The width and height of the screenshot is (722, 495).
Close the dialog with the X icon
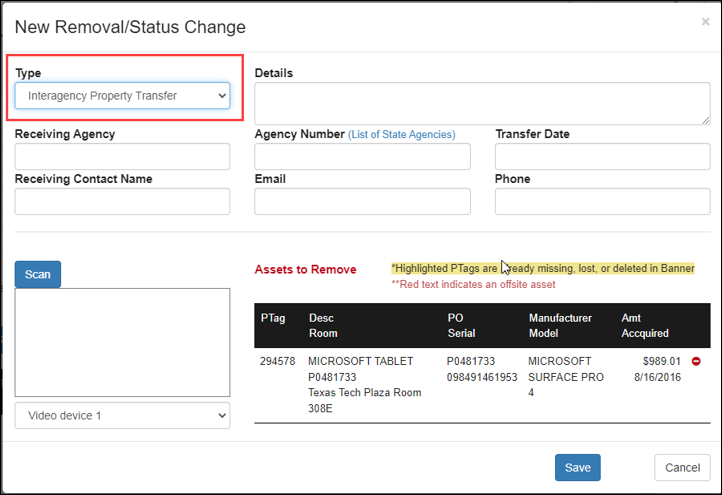coord(705,22)
